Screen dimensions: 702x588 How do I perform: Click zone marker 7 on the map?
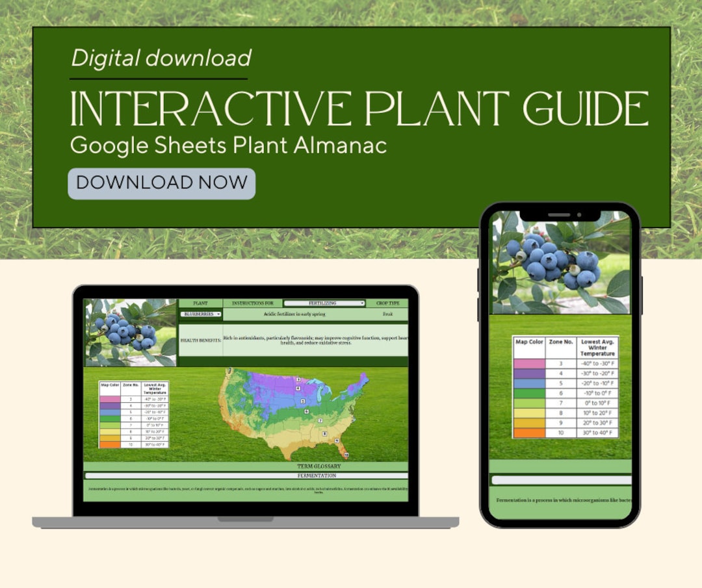coord(320,419)
